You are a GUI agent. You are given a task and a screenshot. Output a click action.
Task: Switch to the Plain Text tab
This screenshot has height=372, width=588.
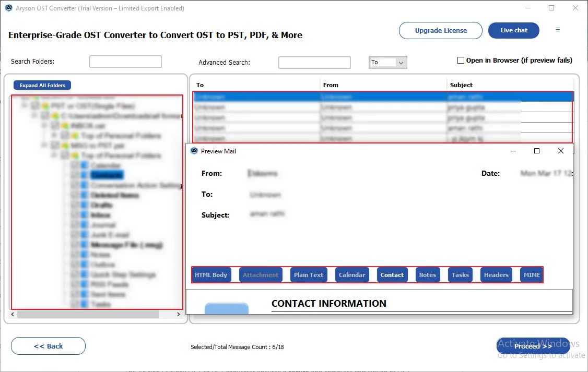(309, 275)
